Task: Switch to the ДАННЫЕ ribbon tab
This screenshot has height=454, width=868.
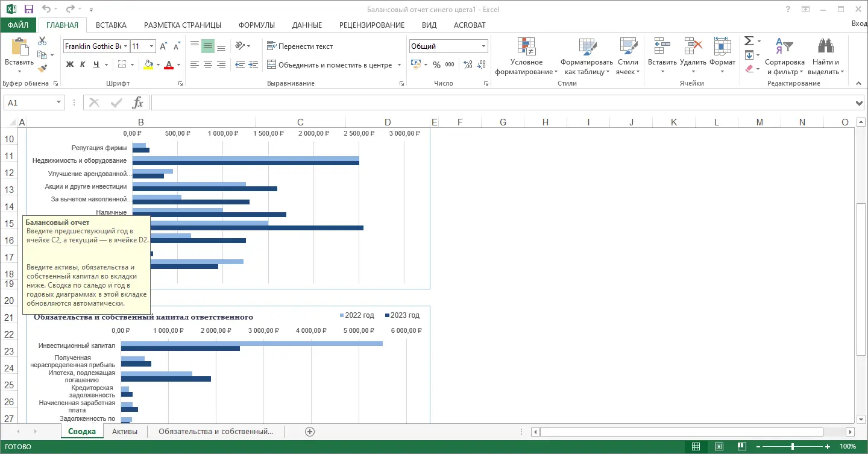Action: 307,25
